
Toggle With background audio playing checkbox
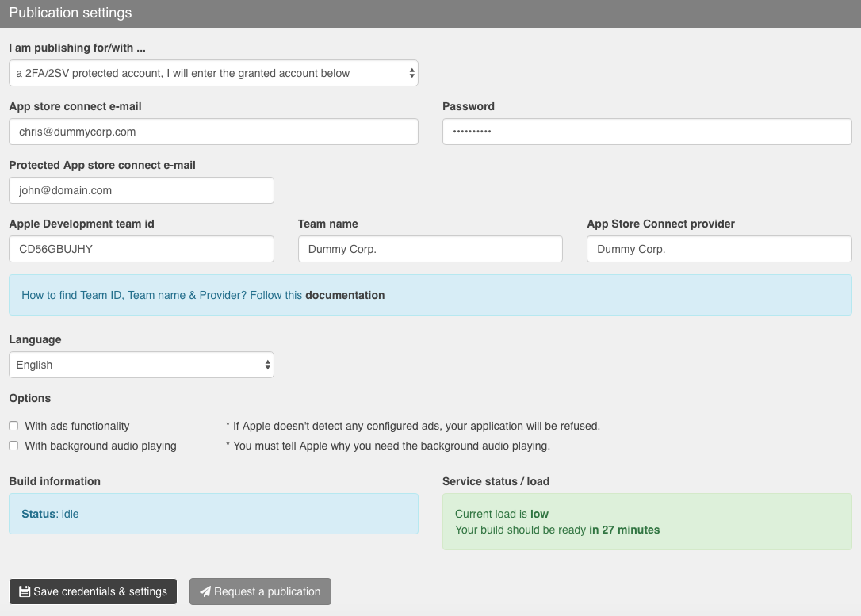[x=13, y=446]
